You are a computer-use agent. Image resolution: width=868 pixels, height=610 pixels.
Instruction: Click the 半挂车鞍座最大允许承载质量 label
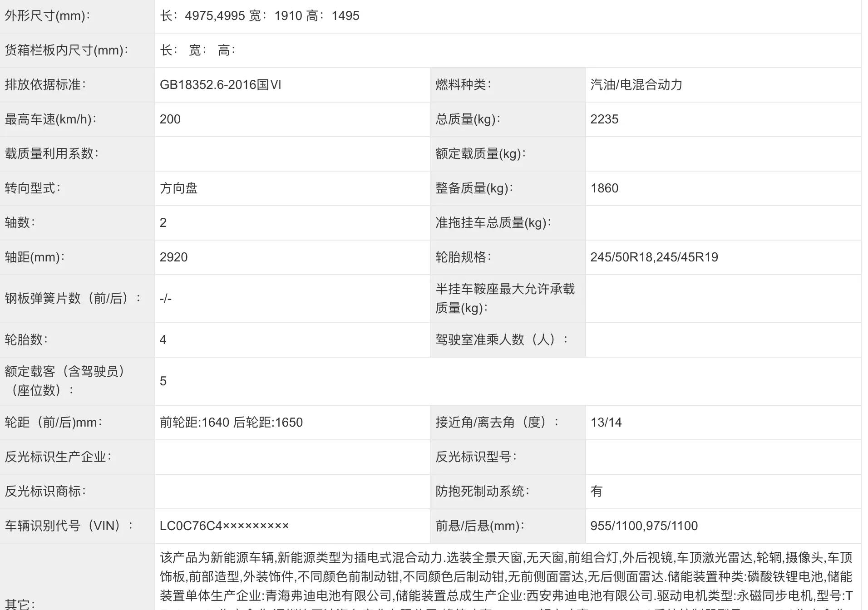(505, 299)
